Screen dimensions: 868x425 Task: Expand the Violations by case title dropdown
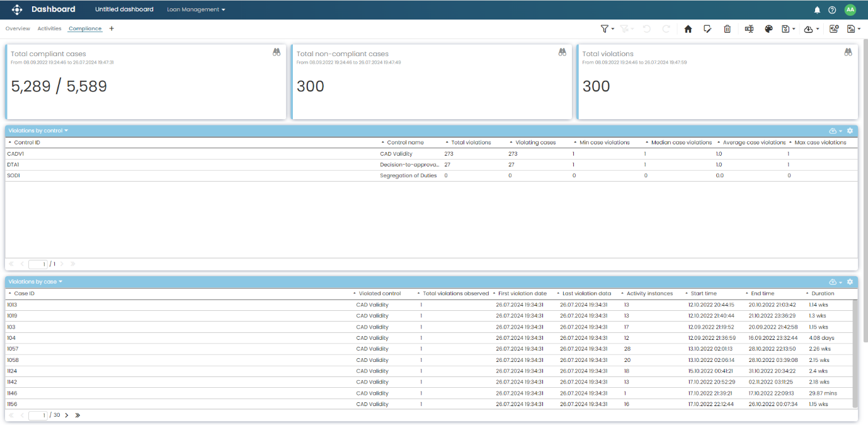[x=36, y=282]
